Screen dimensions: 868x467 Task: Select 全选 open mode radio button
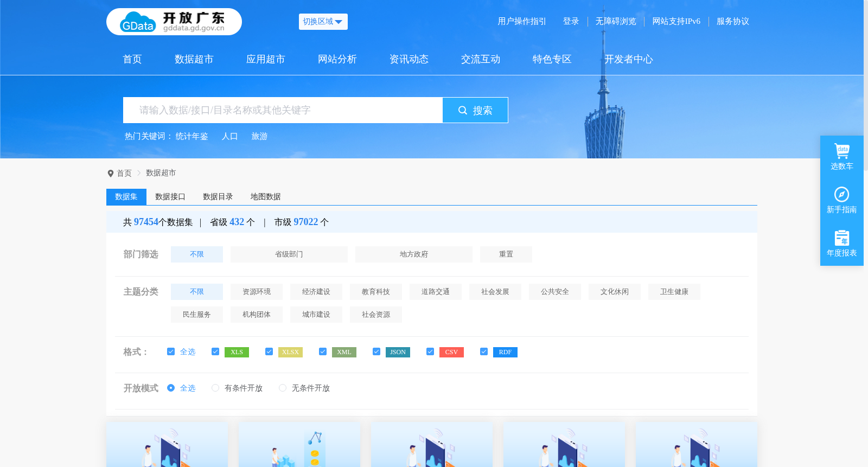[171, 388]
